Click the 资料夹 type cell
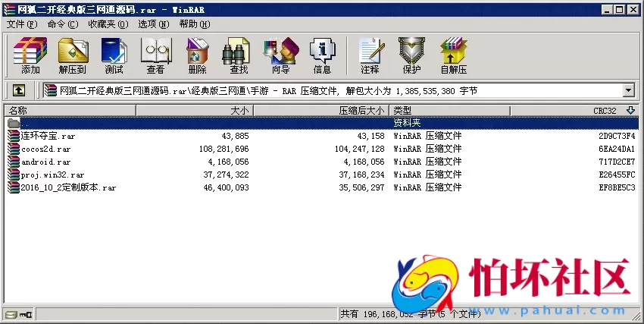 coord(407,123)
